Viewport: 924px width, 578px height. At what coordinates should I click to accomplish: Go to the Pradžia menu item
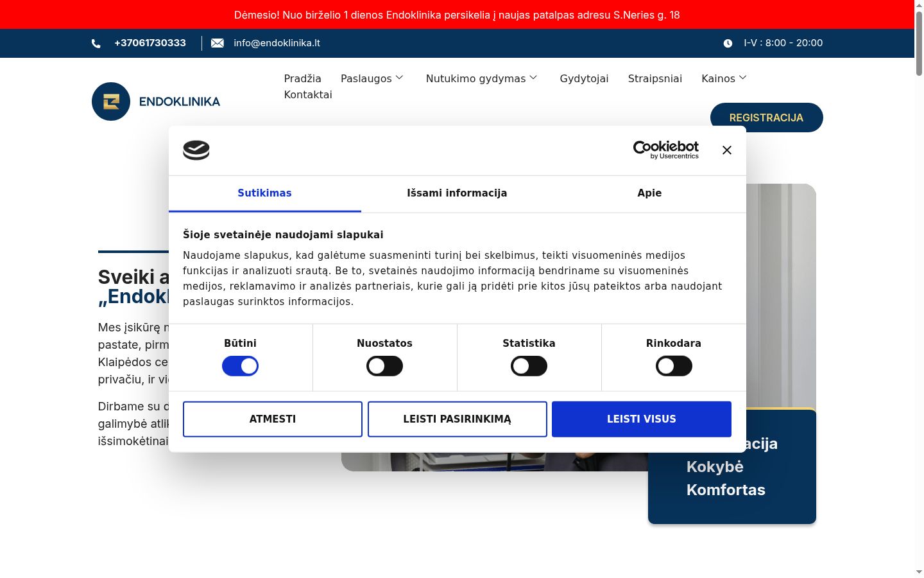(303, 78)
